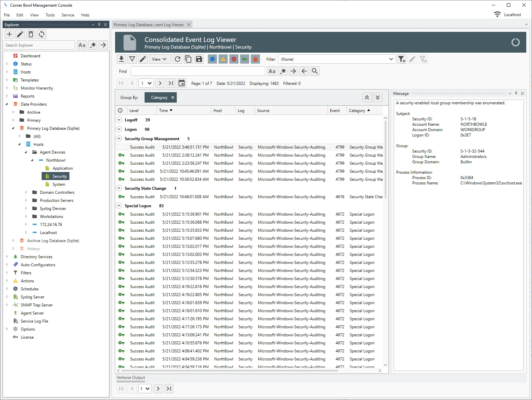Open the calendar date picker icon

[x=181, y=83]
